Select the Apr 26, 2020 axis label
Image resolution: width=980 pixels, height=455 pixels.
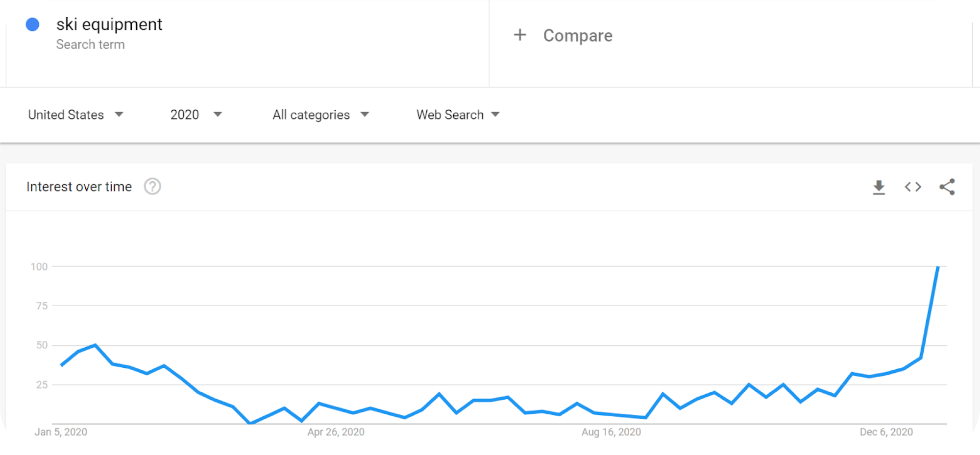(336, 432)
